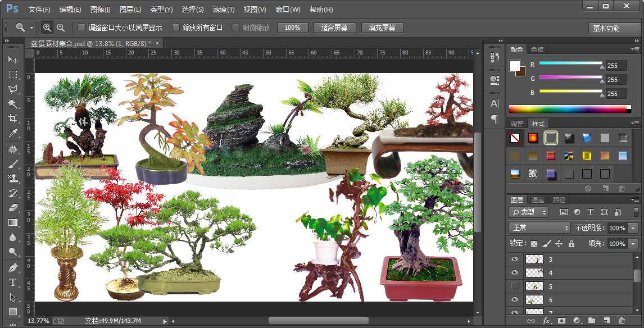Check the 缩放所有窗口 option
This screenshot has width=644, height=328.
176,28
